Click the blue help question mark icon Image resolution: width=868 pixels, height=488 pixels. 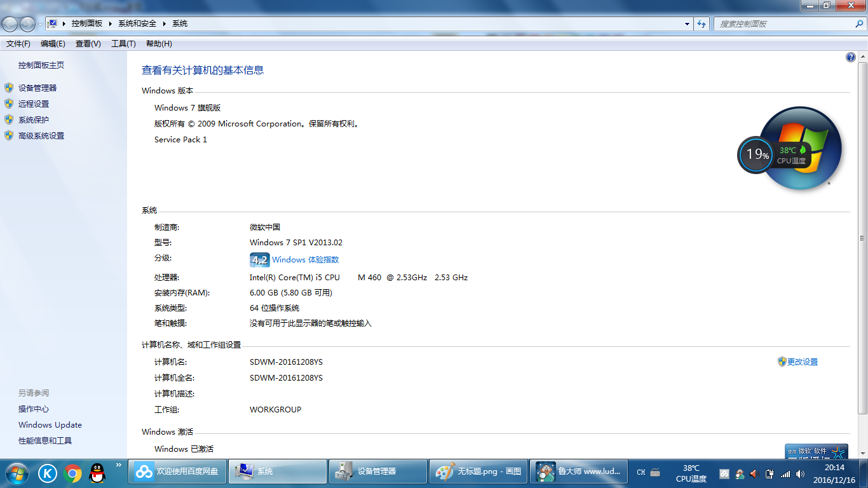pyautogui.click(x=851, y=57)
